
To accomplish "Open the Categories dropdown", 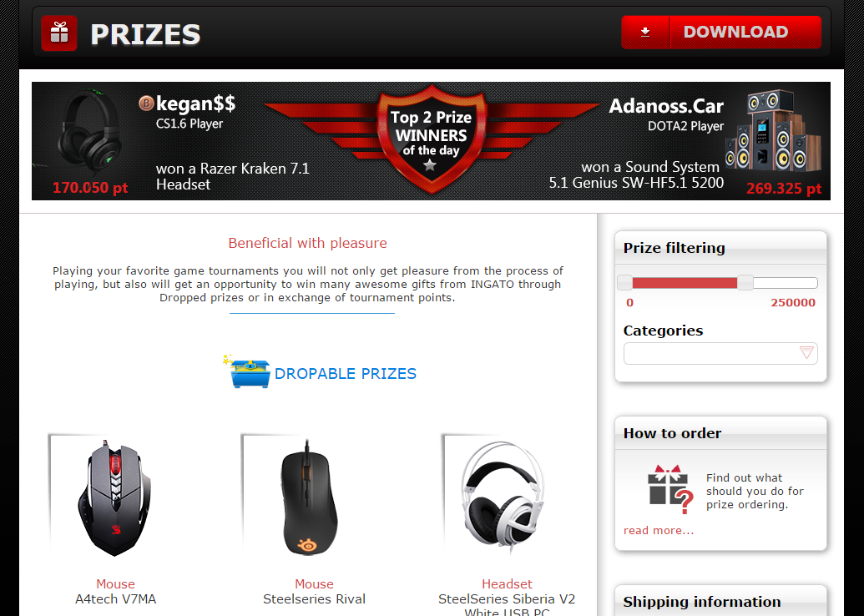I will click(720, 353).
